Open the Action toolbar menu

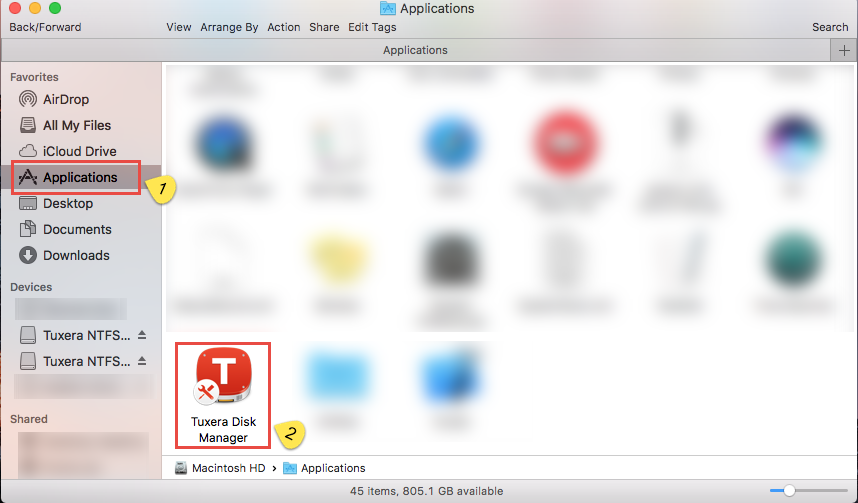[284, 27]
